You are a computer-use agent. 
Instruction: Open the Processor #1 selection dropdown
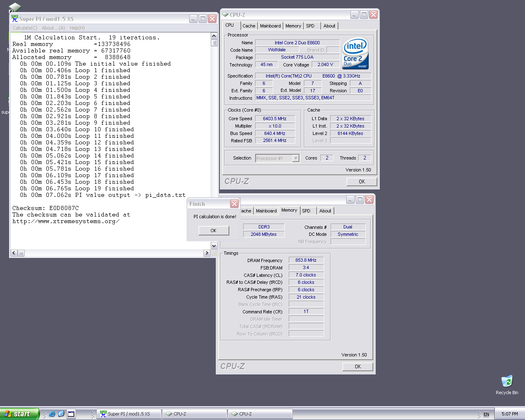296,158
